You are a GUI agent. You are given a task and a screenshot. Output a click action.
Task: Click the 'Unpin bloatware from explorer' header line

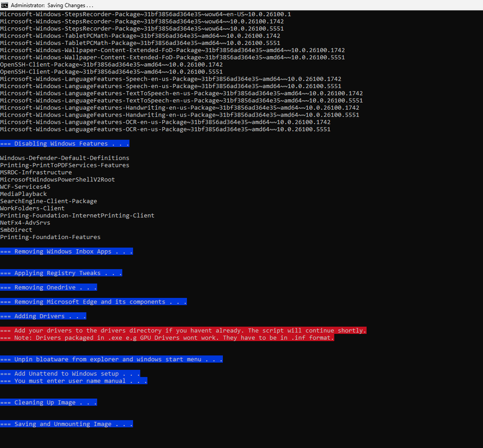tap(111, 360)
